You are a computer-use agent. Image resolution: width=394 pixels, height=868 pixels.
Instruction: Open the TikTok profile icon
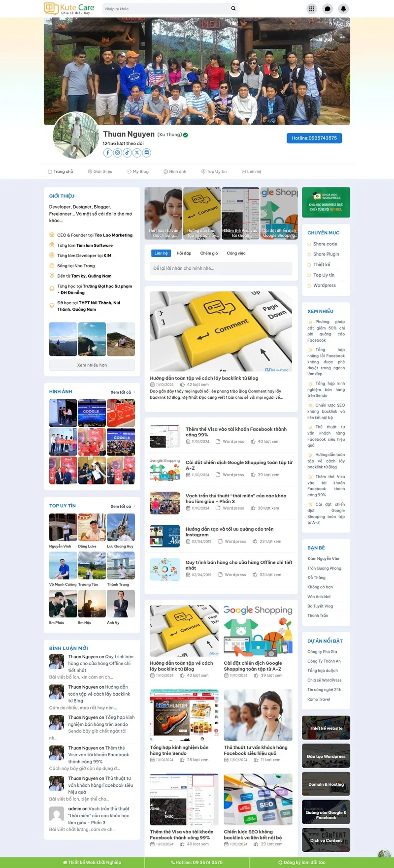[x=127, y=153]
